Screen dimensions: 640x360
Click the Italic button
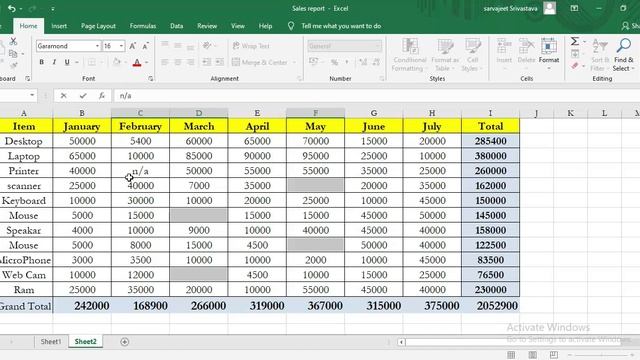[54, 62]
